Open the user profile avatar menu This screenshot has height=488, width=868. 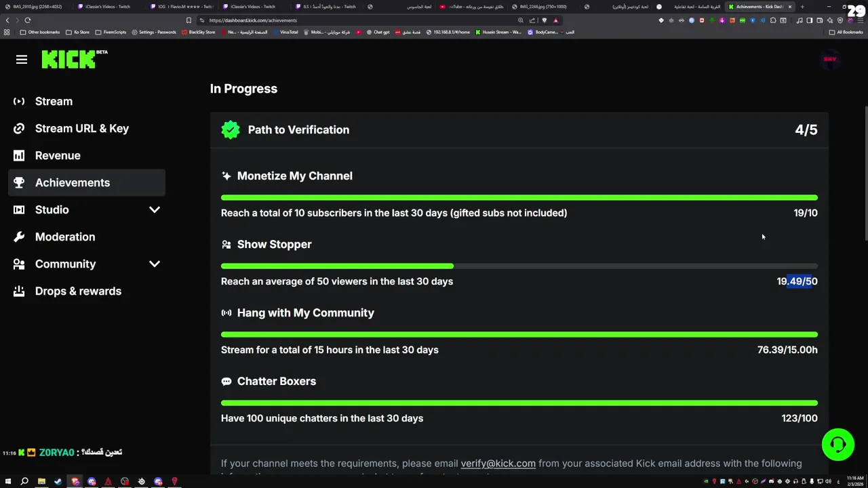coord(830,60)
